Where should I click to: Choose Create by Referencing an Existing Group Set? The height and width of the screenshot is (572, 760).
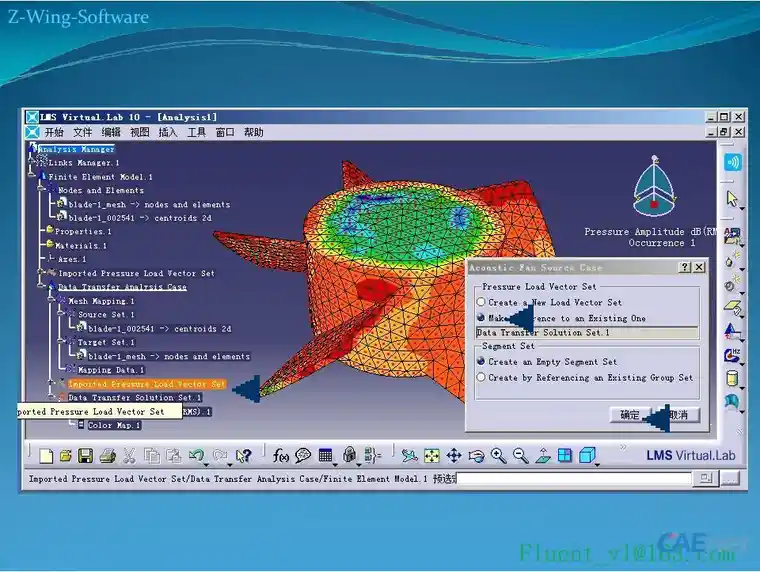[x=481, y=377]
